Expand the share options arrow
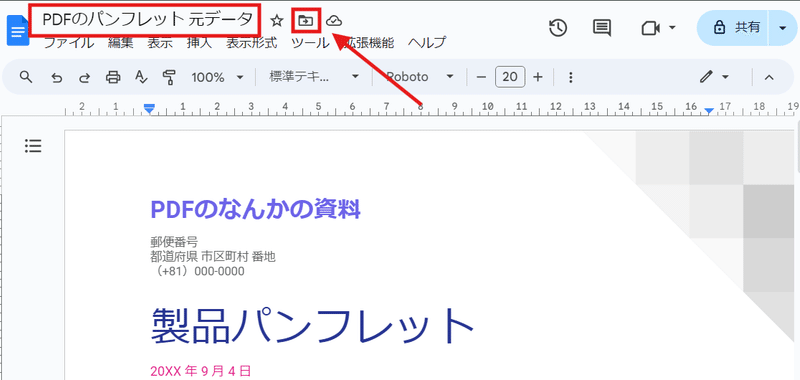 point(783,28)
